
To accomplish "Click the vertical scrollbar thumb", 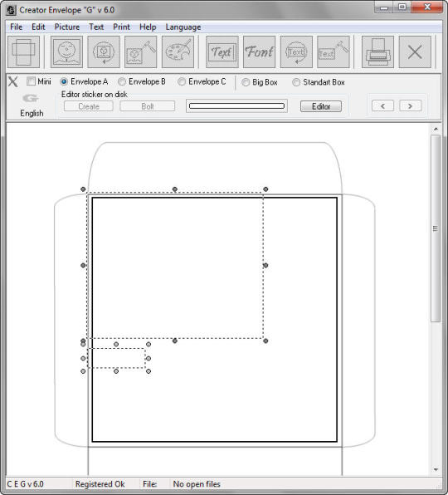I will click(436, 228).
